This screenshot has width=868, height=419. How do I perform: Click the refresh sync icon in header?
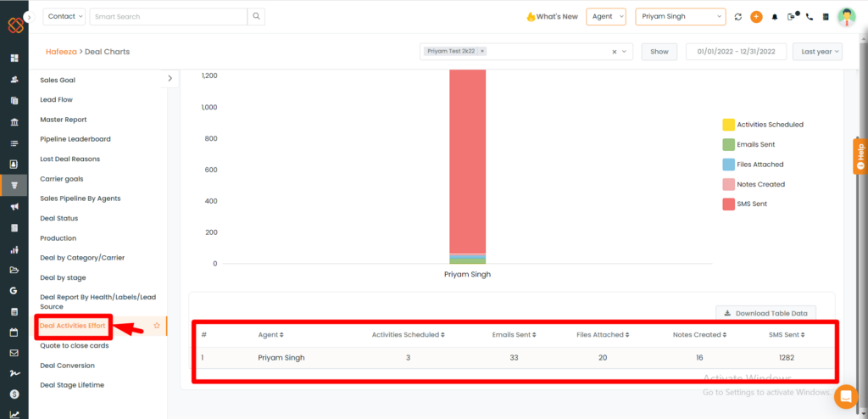pyautogui.click(x=738, y=17)
